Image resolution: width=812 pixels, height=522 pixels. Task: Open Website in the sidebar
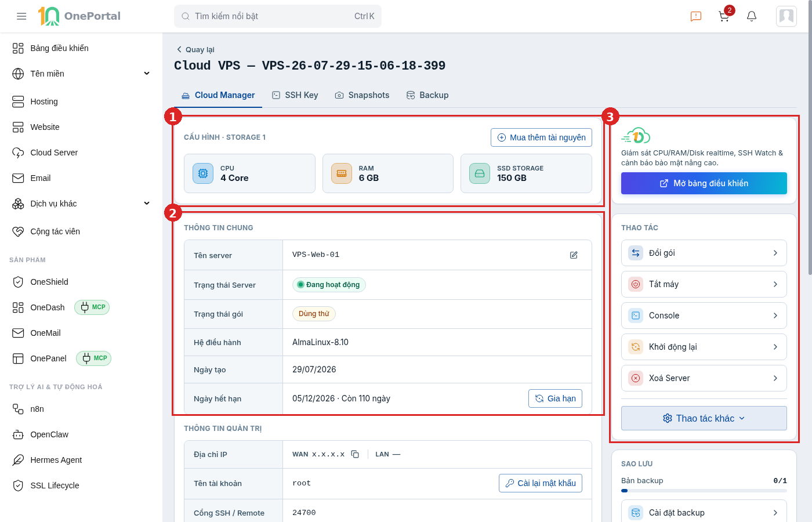[81, 127]
